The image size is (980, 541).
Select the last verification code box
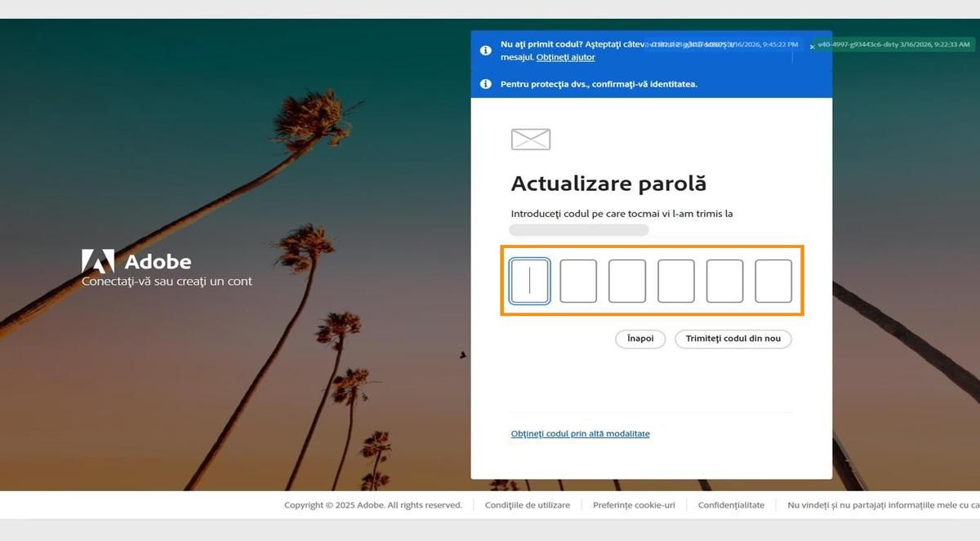773,281
